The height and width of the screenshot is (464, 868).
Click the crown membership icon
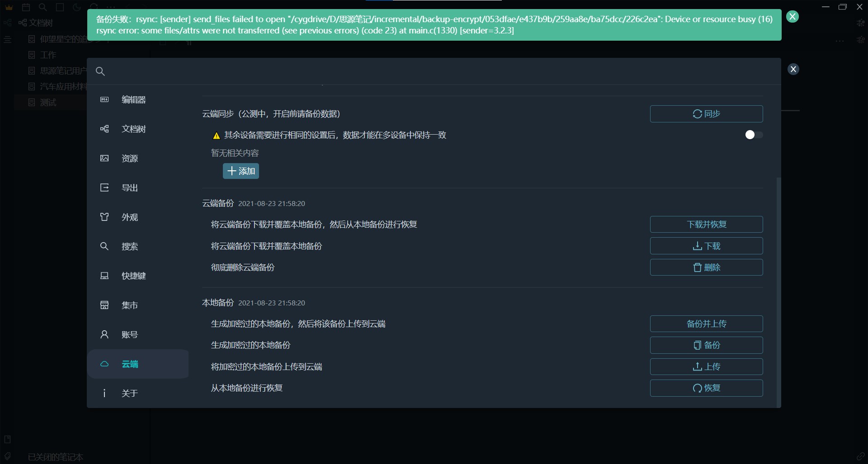(x=9, y=7)
